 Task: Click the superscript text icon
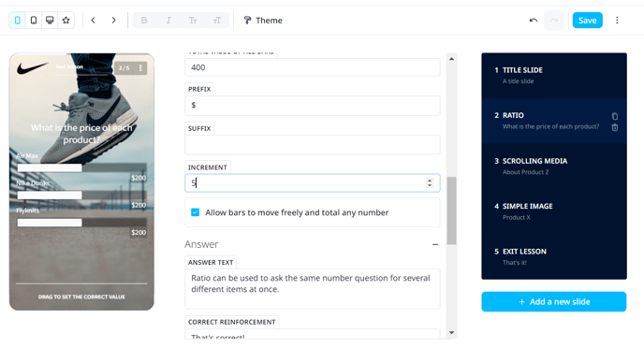(x=217, y=20)
